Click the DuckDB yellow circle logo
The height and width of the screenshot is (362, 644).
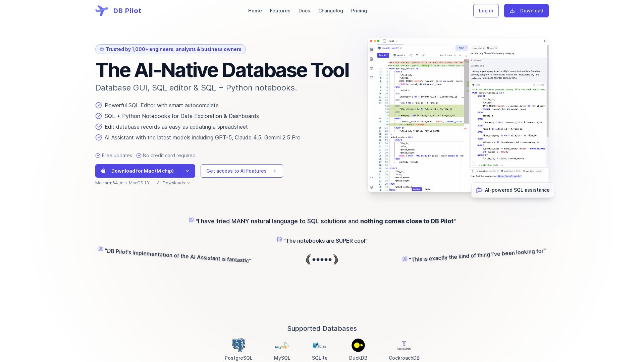(x=358, y=345)
